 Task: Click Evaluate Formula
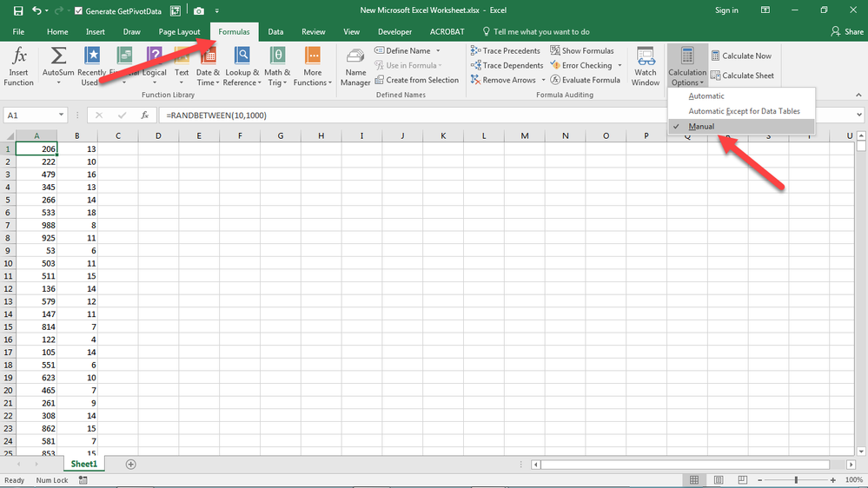tap(585, 80)
